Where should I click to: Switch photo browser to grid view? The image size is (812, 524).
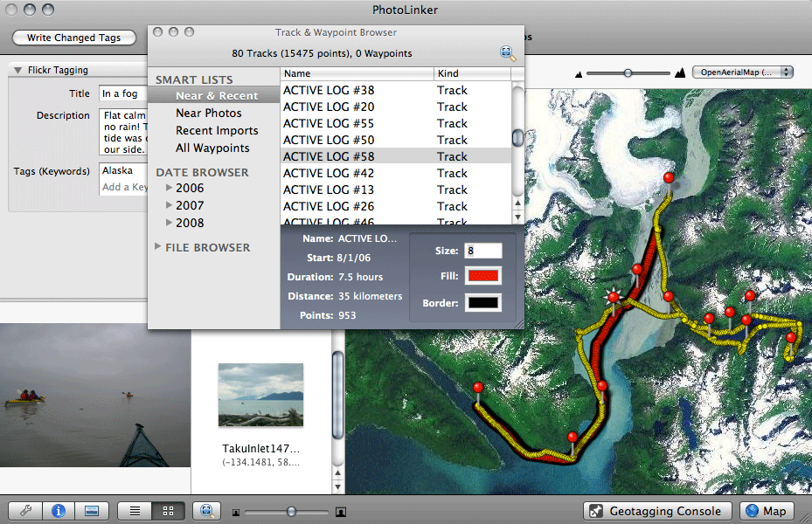(x=168, y=511)
